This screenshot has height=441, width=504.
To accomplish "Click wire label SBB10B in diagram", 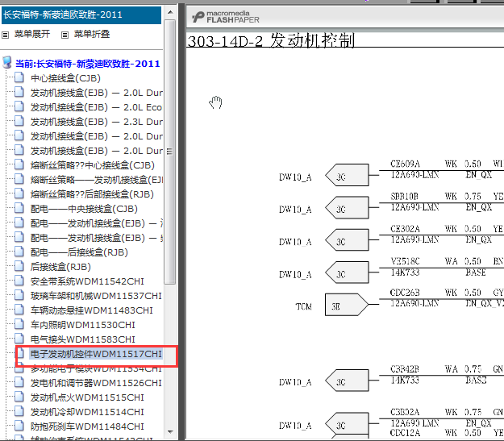I will pyautogui.click(x=404, y=197).
